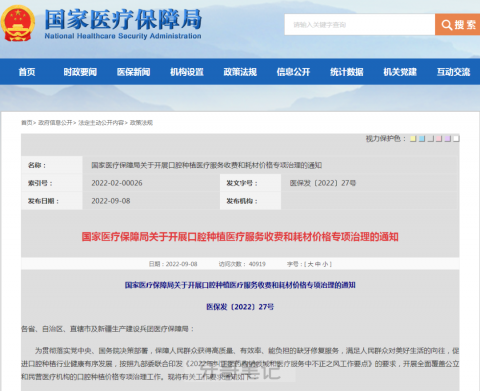This screenshot has width=480, height=391.
Task: Set font size to 小 (small)
Action: pyautogui.click(x=325, y=264)
